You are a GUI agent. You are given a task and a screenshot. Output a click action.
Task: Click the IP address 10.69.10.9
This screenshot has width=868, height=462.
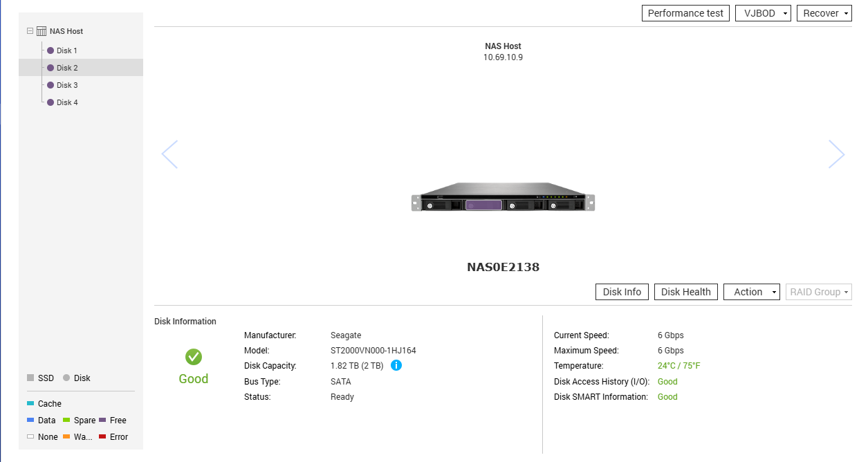(x=503, y=57)
